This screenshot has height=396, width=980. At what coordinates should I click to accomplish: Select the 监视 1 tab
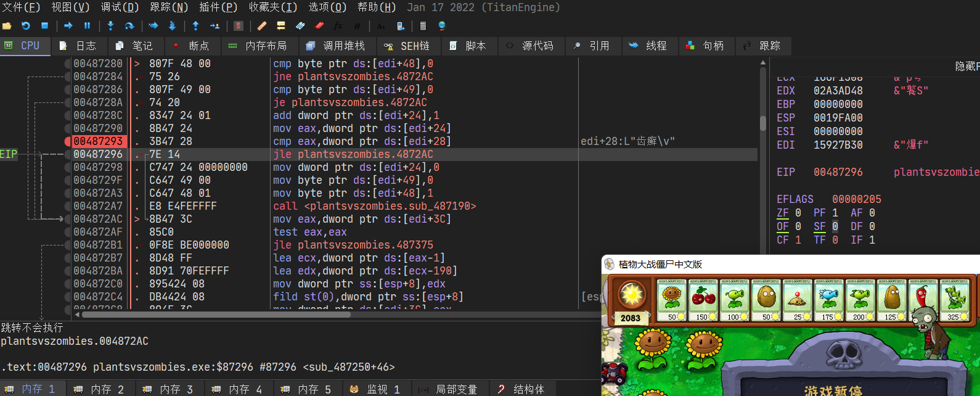376,389
